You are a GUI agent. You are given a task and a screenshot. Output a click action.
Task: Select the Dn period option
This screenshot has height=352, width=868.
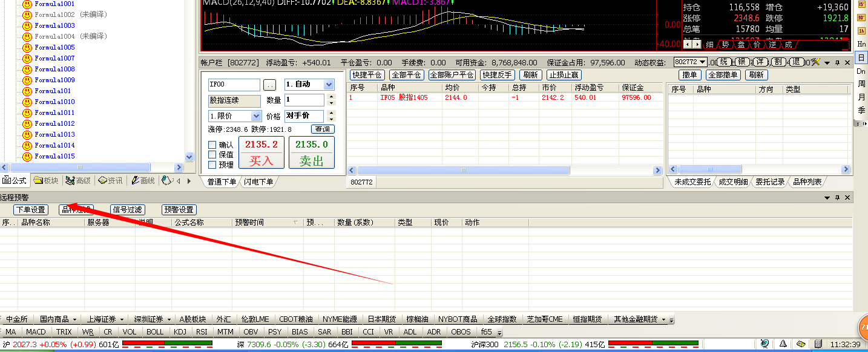861,71
